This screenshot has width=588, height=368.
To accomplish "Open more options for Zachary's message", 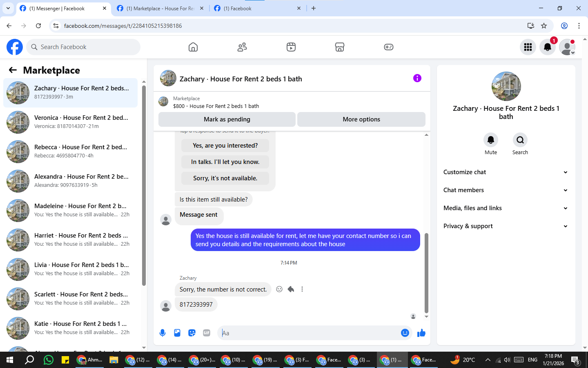I will pos(302,289).
